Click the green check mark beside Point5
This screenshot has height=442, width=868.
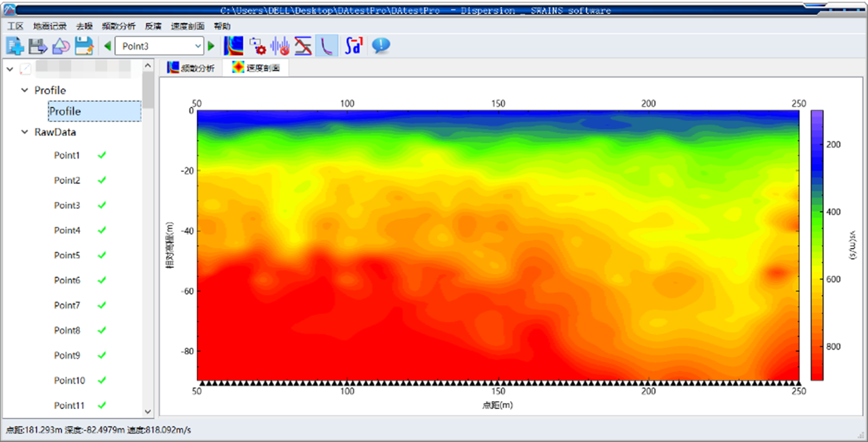click(102, 255)
